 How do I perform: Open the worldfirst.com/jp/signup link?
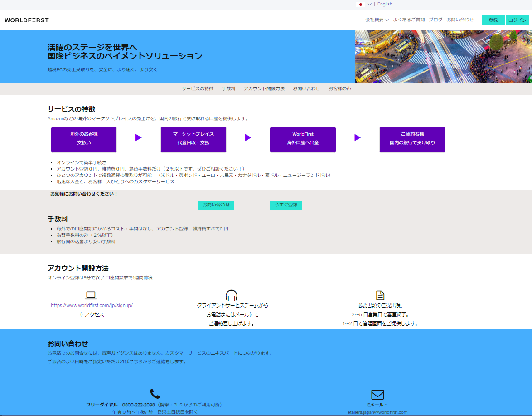92,305
